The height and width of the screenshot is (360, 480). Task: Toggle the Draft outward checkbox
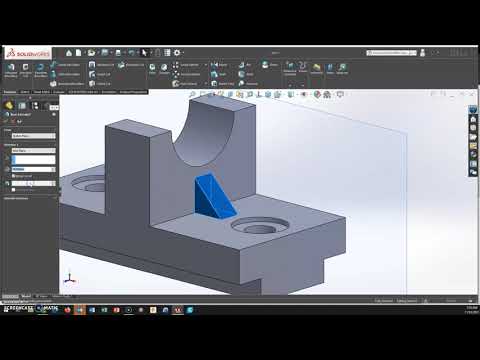13,190
